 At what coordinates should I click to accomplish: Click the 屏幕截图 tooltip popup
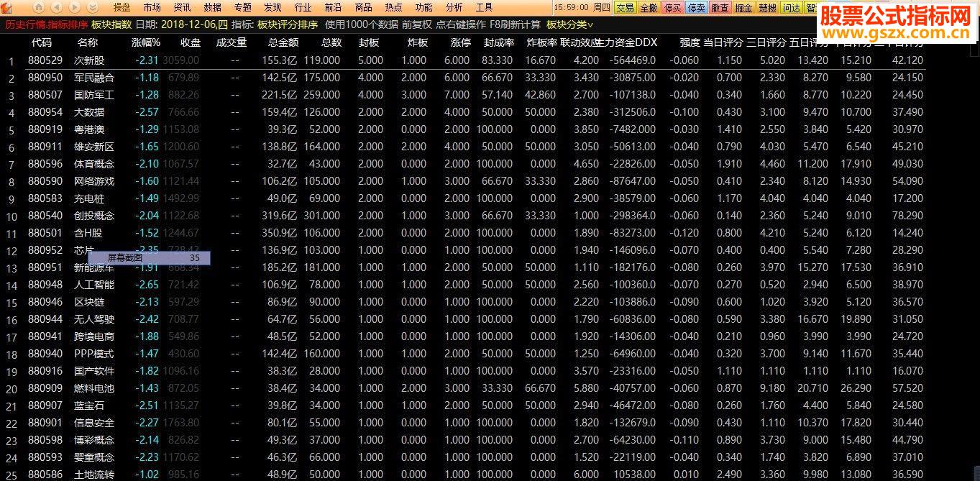[149, 257]
